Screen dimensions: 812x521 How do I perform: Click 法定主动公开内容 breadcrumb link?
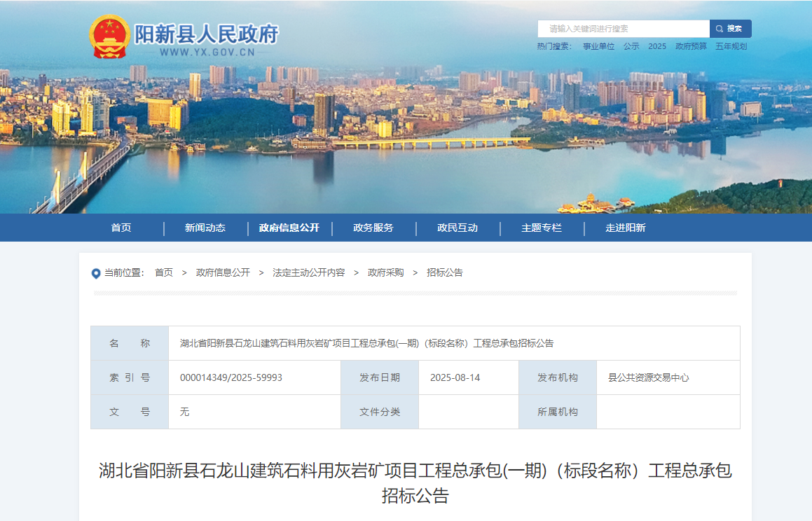tap(308, 272)
